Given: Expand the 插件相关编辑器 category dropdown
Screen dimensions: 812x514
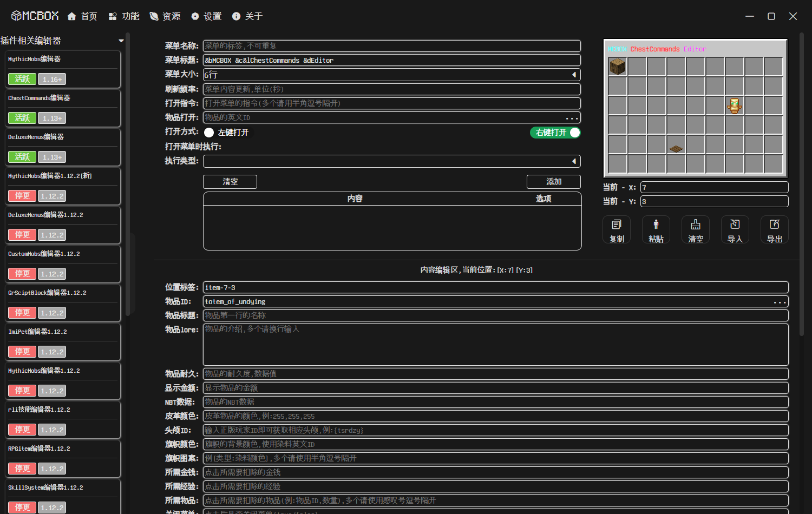Looking at the screenshot, I should [121, 41].
